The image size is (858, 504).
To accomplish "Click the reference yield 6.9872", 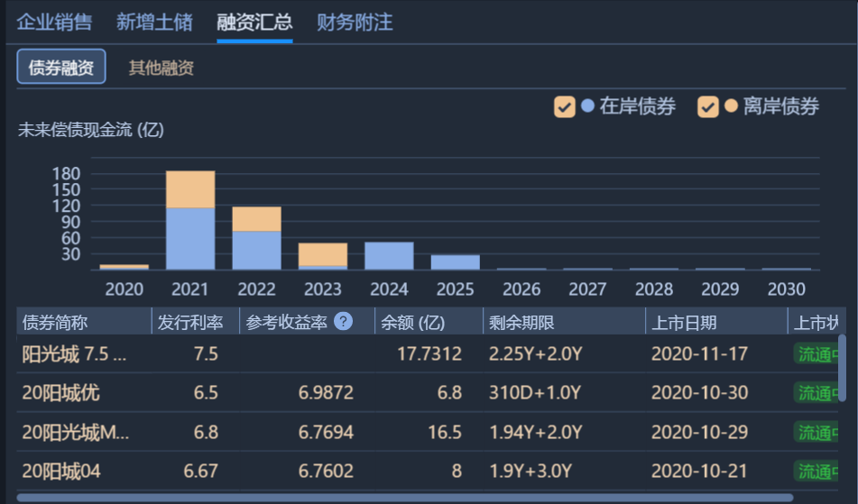I will (326, 393).
